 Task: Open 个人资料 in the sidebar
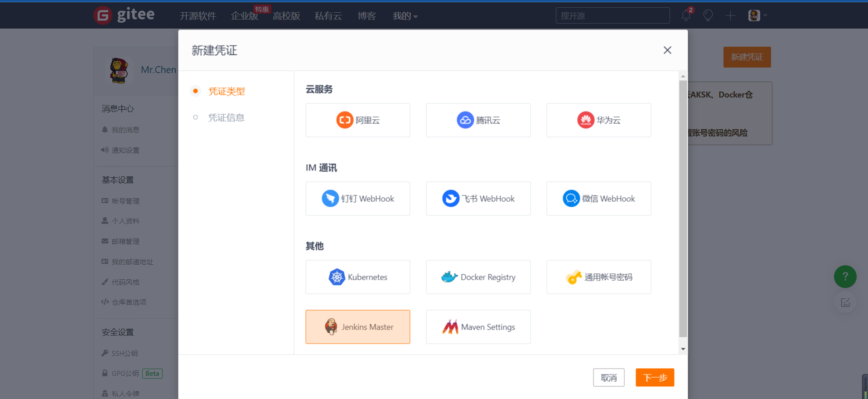[x=125, y=221]
